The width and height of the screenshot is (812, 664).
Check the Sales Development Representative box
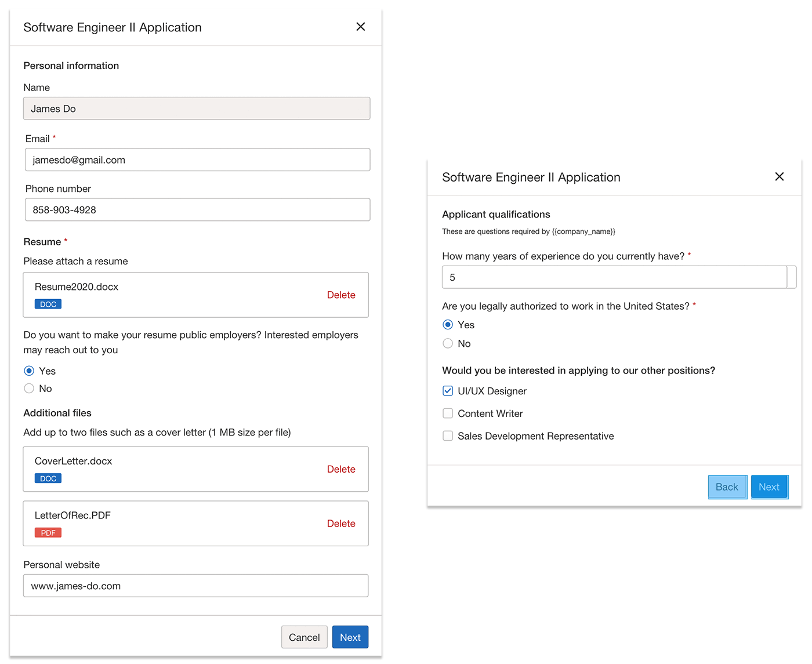point(448,436)
